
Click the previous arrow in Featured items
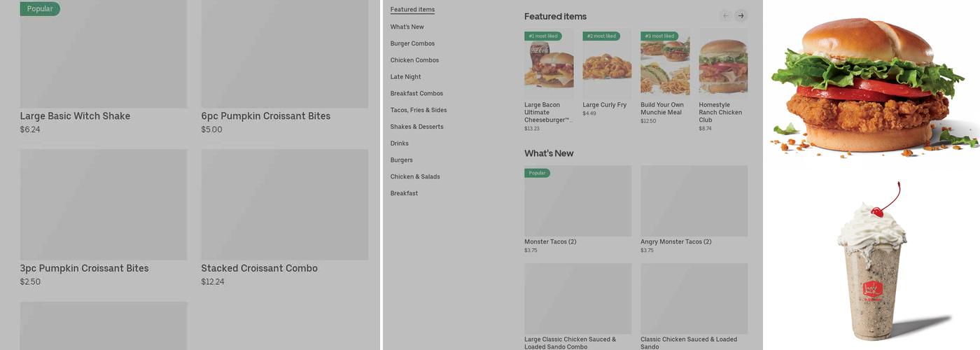pos(726,15)
